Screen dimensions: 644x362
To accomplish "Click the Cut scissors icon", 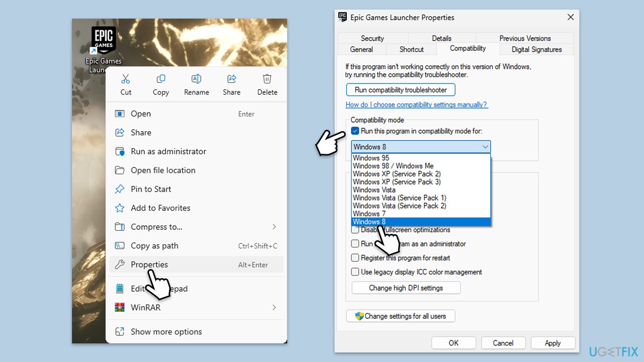I will point(126,79).
